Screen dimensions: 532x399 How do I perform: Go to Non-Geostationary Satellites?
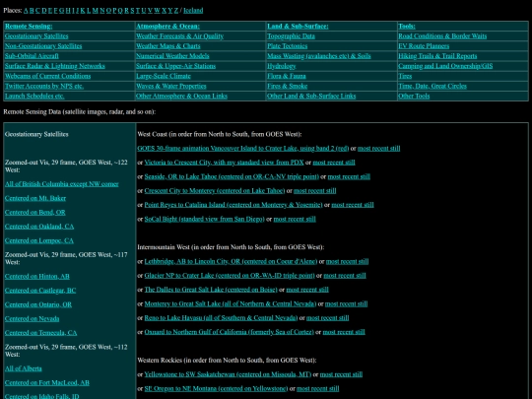click(x=43, y=45)
